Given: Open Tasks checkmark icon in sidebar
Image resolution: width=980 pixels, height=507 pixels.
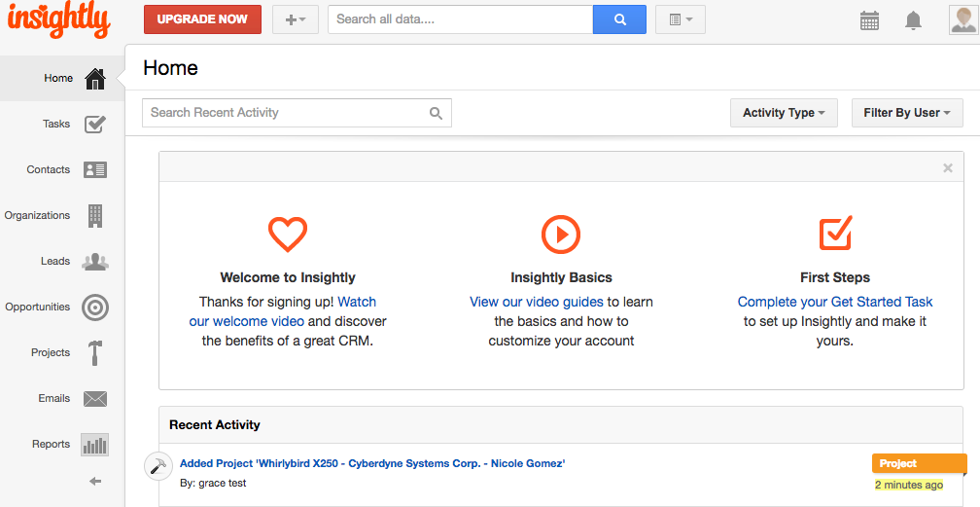Looking at the screenshot, I should [x=95, y=124].
